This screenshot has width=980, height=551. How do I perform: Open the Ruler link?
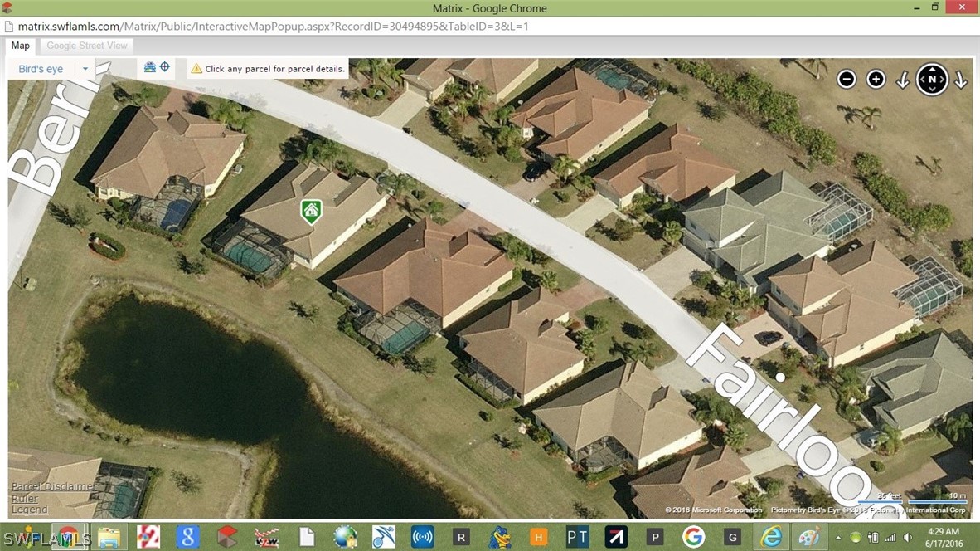click(x=25, y=499)
